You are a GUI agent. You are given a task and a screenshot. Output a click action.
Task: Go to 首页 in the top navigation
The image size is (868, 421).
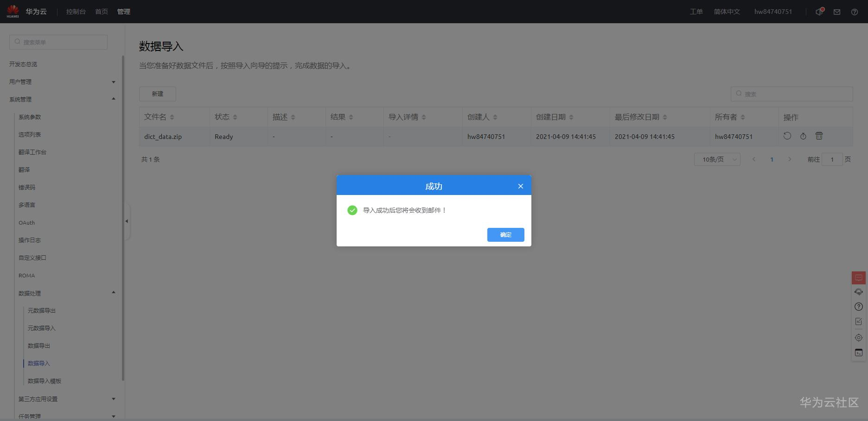coord(102,12)
